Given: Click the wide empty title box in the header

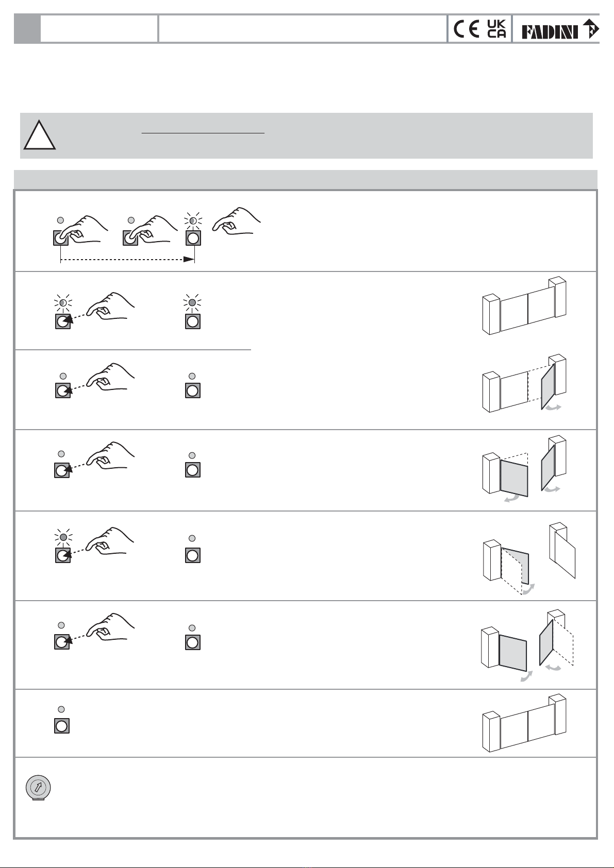Looking at the screenshot, I should 302,29.
